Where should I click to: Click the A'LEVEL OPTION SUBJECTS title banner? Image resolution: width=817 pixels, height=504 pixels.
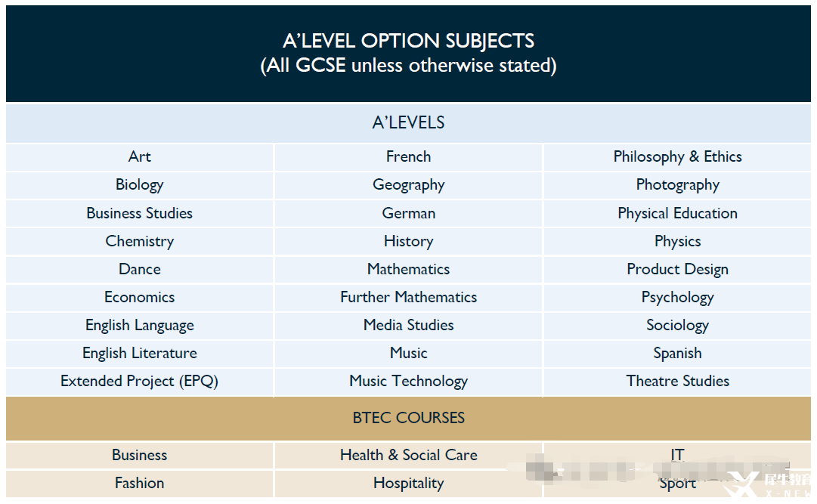click(408, 53)
